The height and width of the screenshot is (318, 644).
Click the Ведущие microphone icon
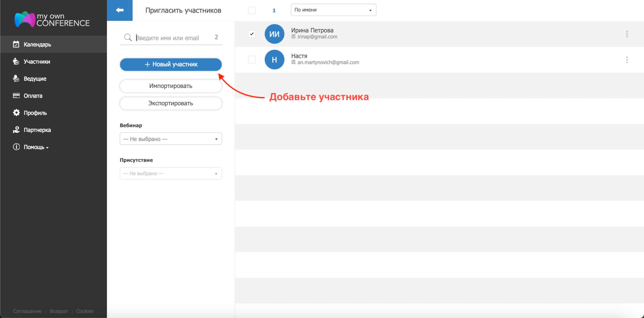coord(16,79)
